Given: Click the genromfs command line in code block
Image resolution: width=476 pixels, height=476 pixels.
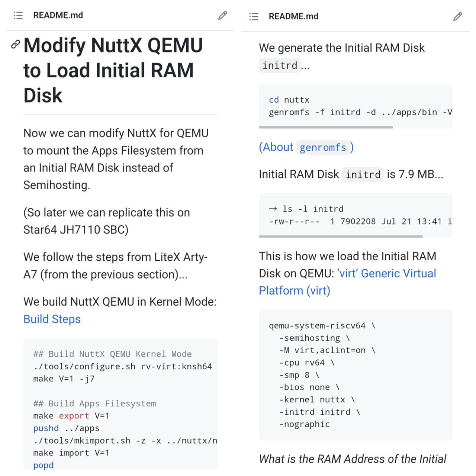Looking at the screenshot, I should pos(360,112).
